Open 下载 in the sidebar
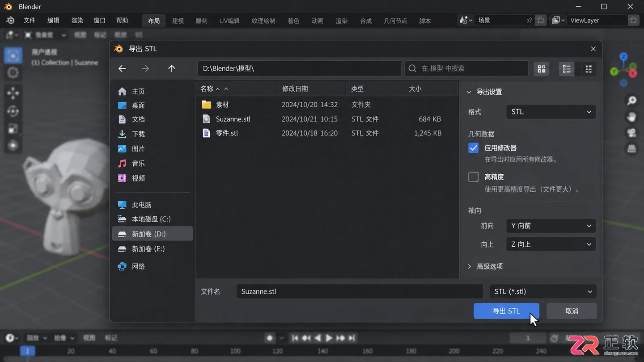This screenshot has width=644, height=362. point(152,134)
